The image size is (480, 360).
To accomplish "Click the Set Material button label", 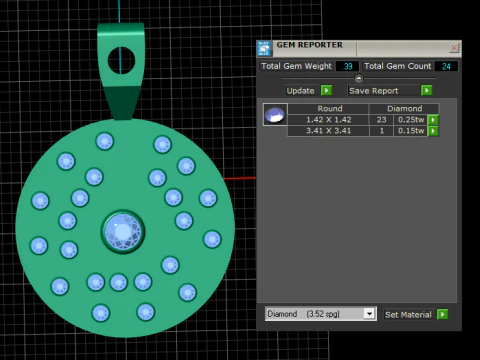I will point(408,315).
